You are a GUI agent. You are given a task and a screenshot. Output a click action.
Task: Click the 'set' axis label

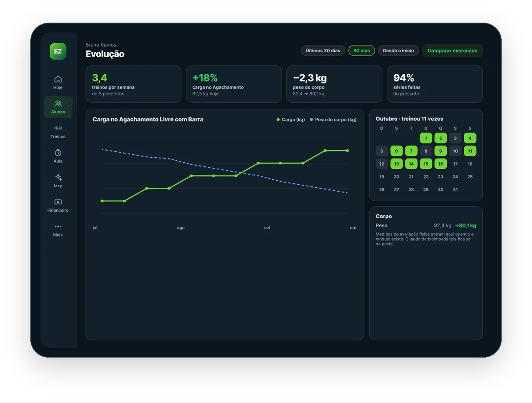[267, 228]
